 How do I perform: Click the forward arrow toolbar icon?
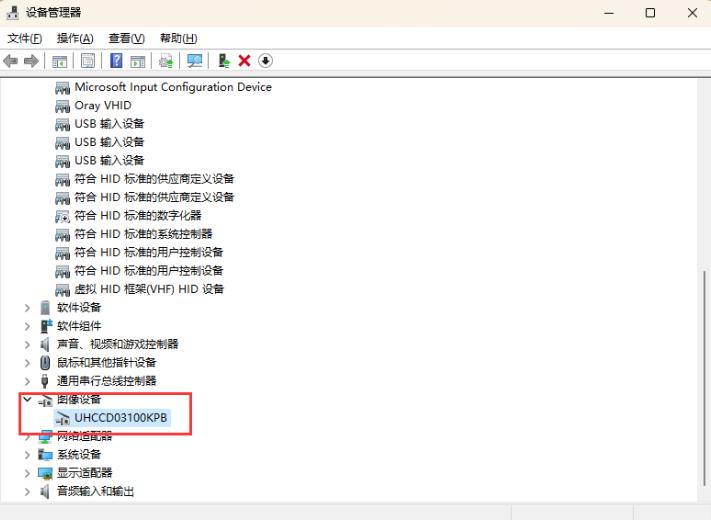[31, 61]
